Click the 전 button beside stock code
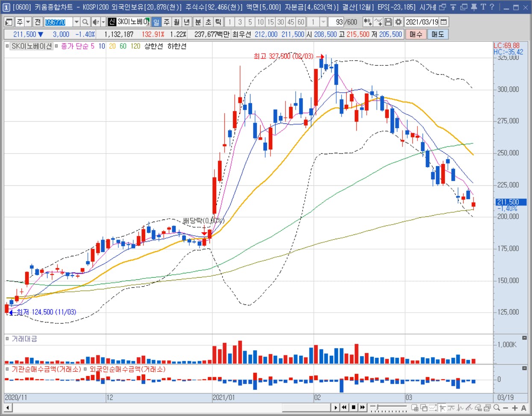 pos(38,22)
